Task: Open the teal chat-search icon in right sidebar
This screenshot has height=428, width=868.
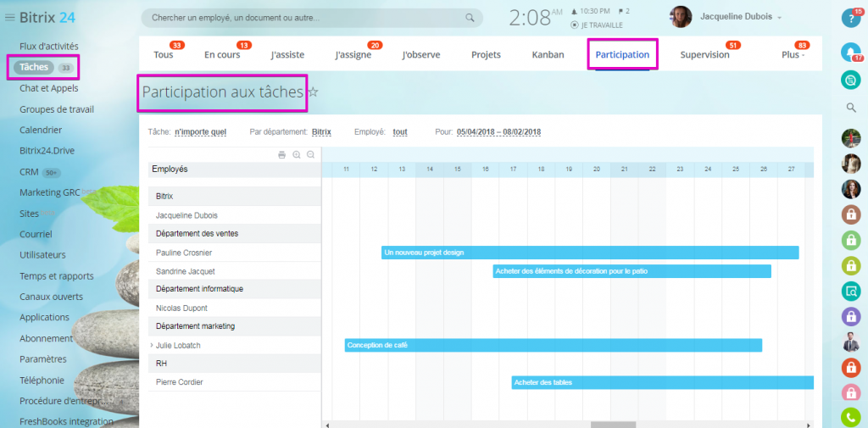Action: pos(851,291)
